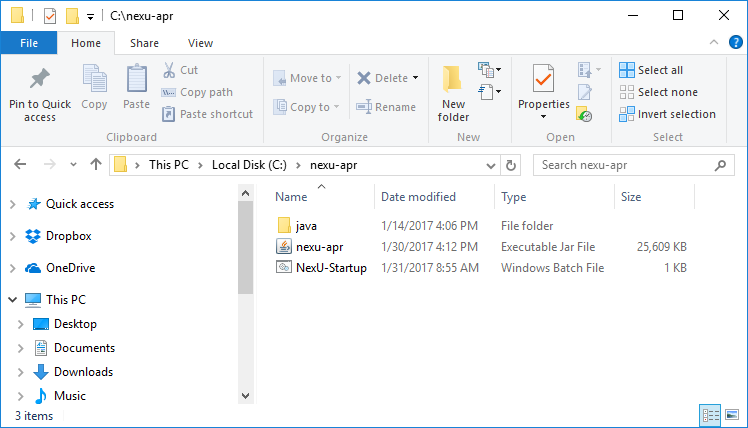Switch to the Share ribbon tab
748x428 pixels.
click(144, 43)
